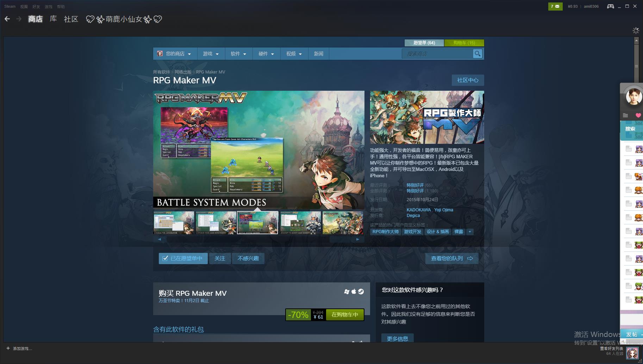Click the 所有软件 breadcrumb link
643x364 pixels.
[x=161, y=72]
